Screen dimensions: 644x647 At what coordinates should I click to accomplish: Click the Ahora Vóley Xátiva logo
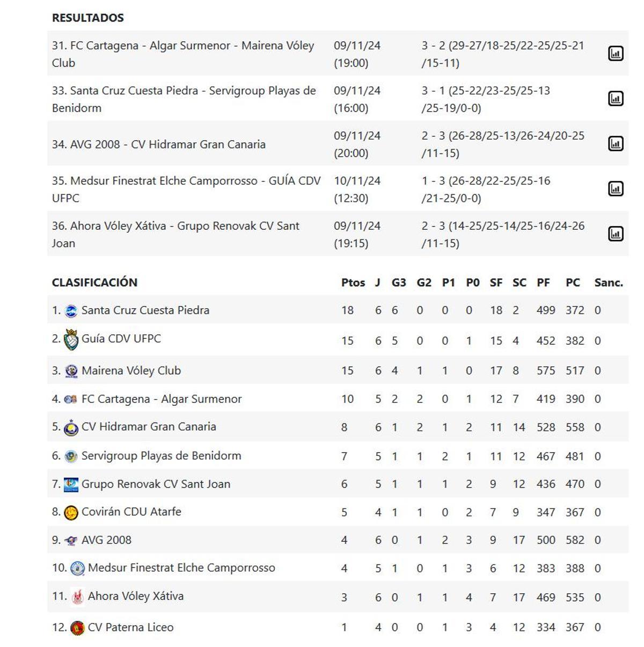click(x=78, y=596)
